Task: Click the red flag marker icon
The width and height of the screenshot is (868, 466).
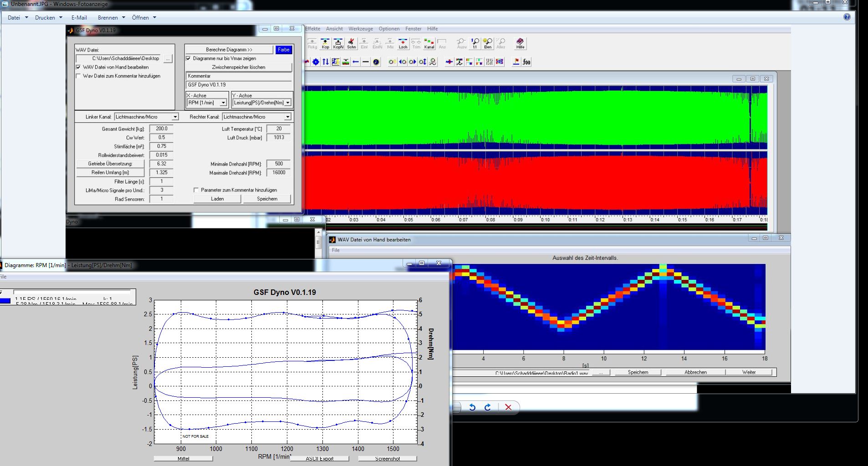Action: (x=516, y=62)
